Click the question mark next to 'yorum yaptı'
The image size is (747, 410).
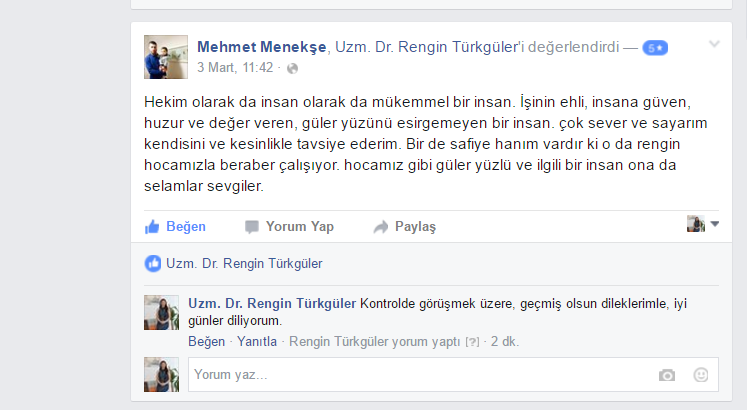point(472,342)
